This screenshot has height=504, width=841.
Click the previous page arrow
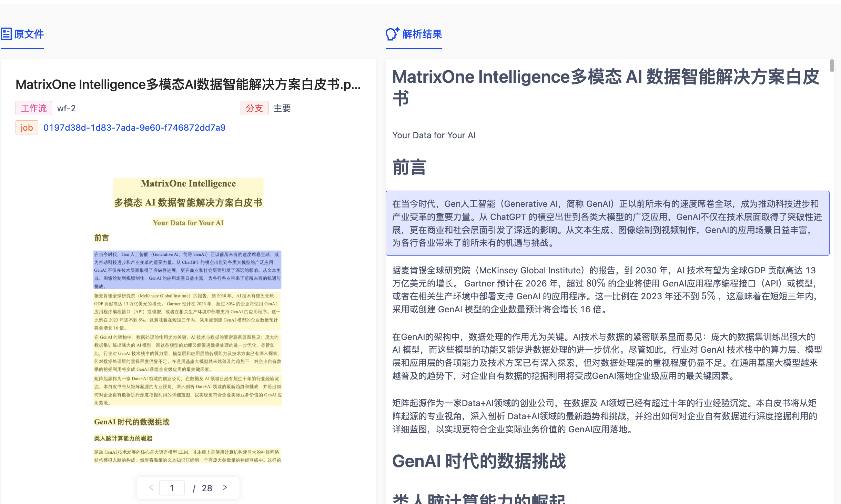[151, 488]
